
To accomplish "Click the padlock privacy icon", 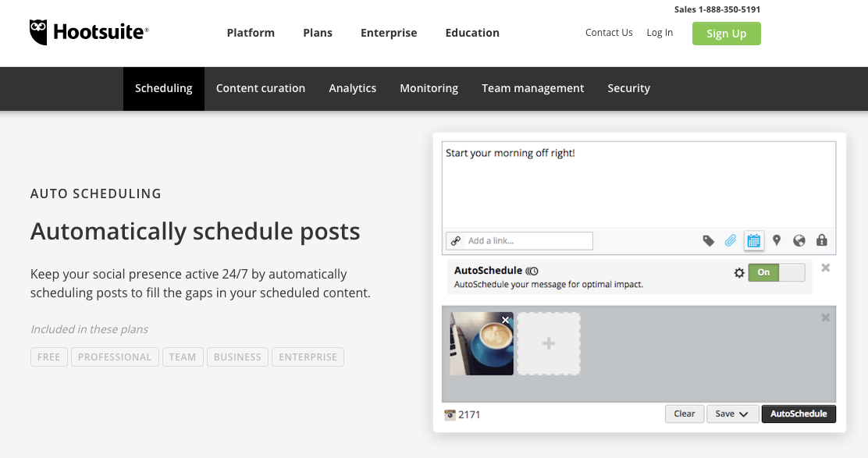I will click(821, 240).
